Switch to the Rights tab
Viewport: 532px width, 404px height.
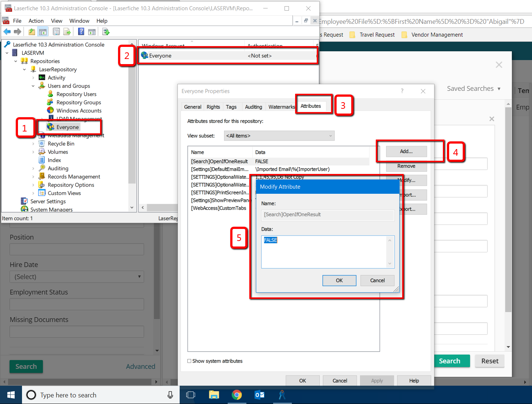pos(213,107)
